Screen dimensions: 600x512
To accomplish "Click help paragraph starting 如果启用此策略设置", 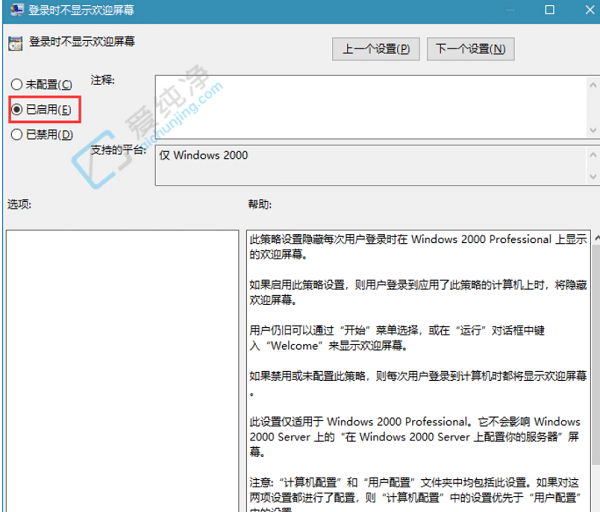I will click(x=418, y=292).
